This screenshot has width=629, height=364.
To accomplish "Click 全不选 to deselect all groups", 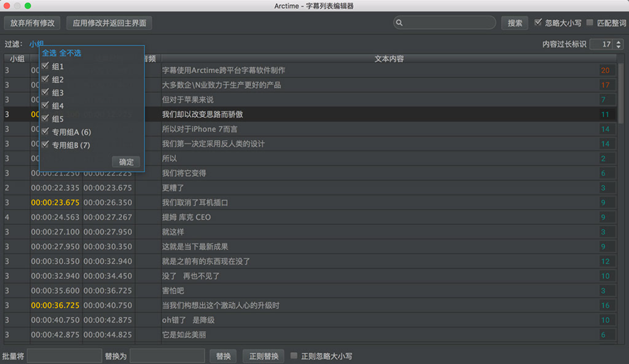I will coord(71,53).
